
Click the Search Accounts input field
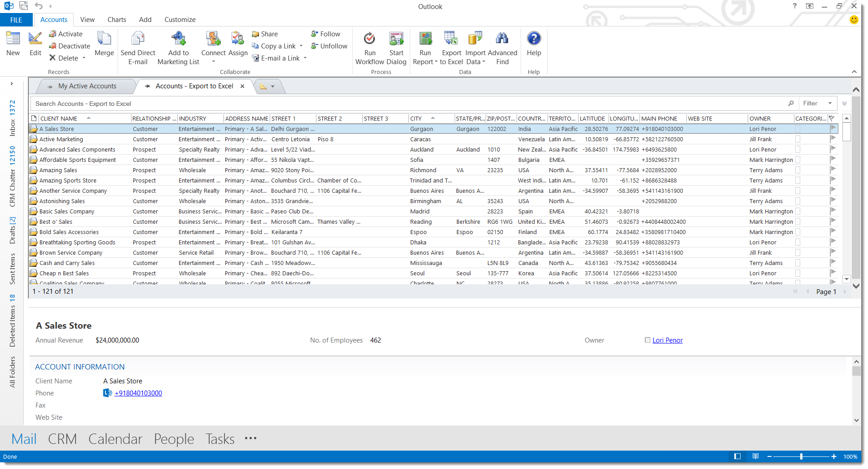pos(404,104)
